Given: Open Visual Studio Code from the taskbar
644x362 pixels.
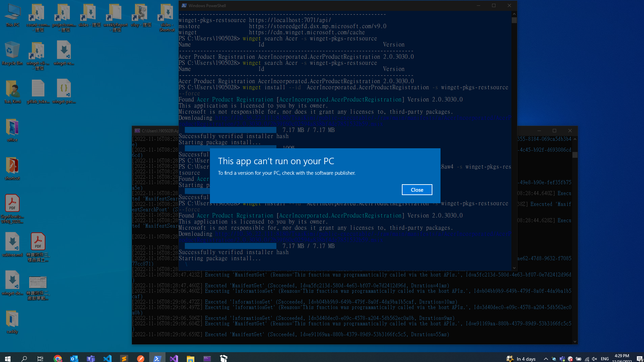Looking at the screenshot, I should (x=108, y=358).
